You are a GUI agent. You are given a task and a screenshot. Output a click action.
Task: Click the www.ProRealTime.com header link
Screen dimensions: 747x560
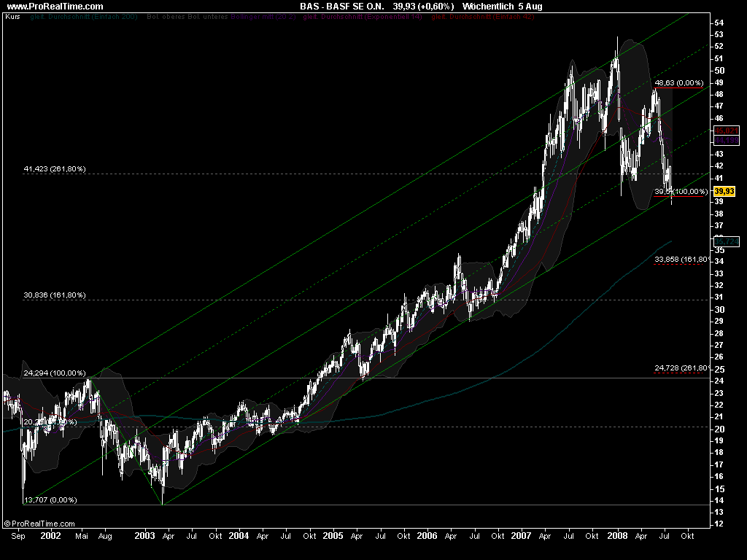[55, 6]
